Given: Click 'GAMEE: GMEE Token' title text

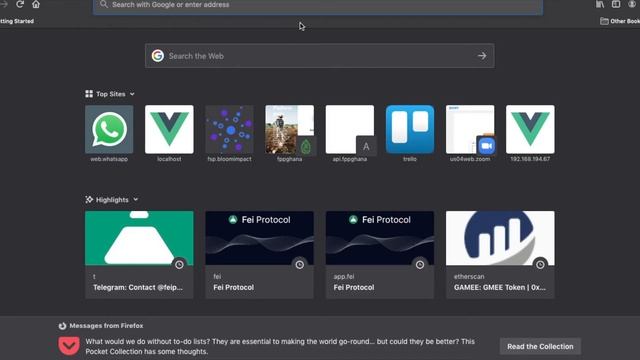Looking at the screenshot, I should pyautogui.click(x=500, y=287).
